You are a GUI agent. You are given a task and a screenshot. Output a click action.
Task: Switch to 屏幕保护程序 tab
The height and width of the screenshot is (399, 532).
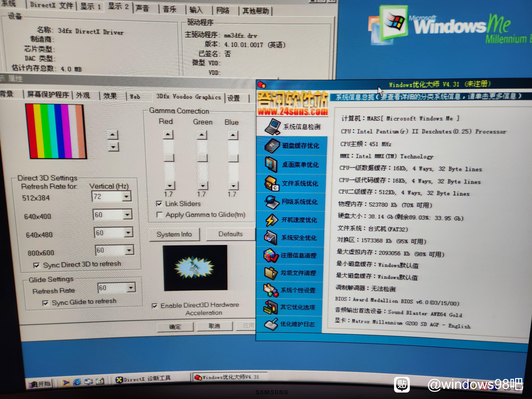[48, 95]
